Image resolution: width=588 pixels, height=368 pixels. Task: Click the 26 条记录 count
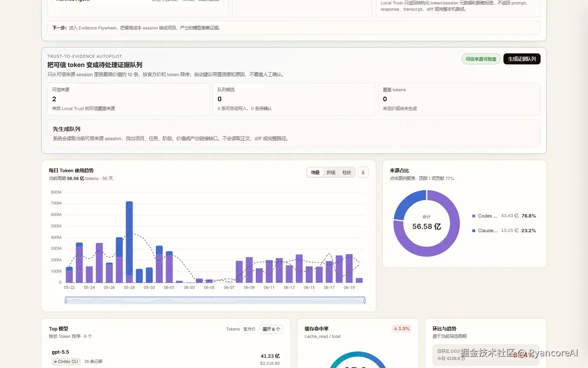click(x=93, y=362)
